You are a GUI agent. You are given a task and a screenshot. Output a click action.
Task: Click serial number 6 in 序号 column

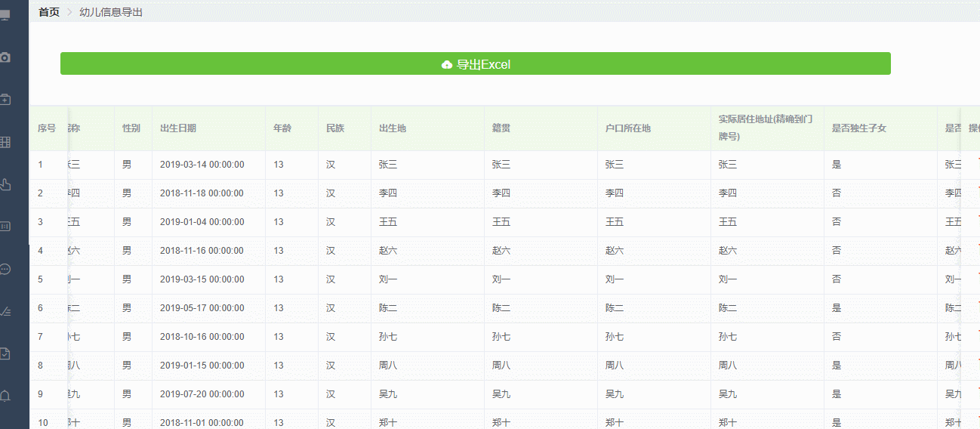[41, 308]
